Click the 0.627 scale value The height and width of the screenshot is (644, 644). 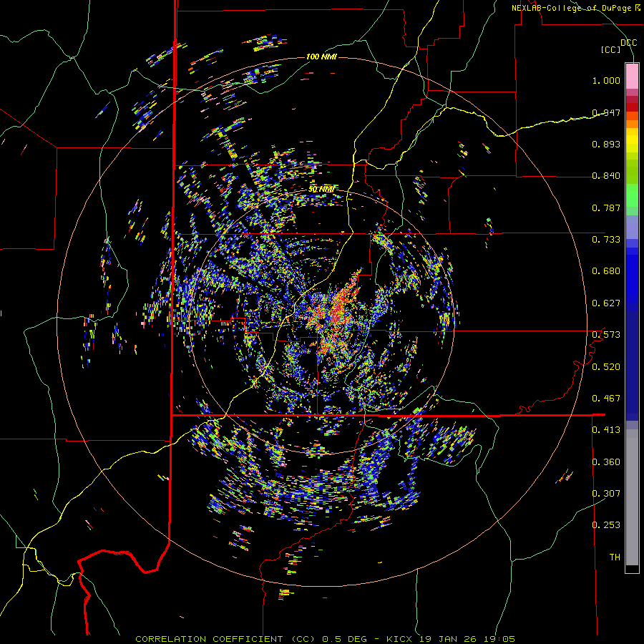[606, 303]
